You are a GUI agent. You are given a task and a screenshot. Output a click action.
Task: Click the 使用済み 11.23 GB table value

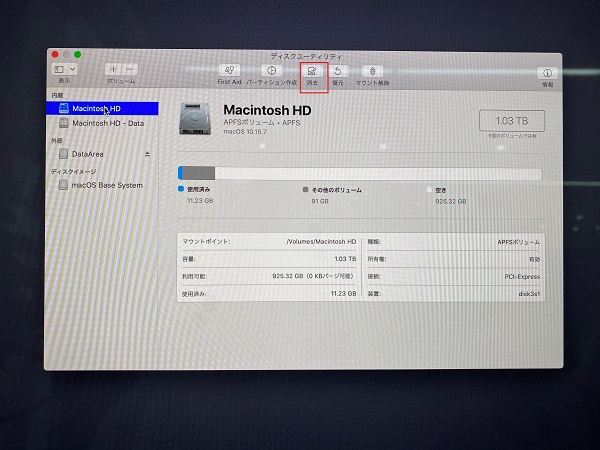(343, 293)
